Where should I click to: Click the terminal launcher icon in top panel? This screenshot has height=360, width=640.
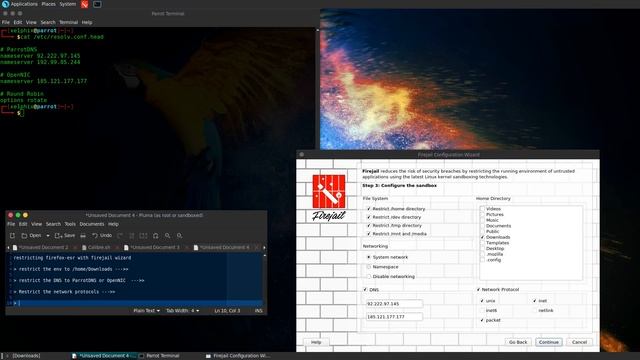[97, 4]
